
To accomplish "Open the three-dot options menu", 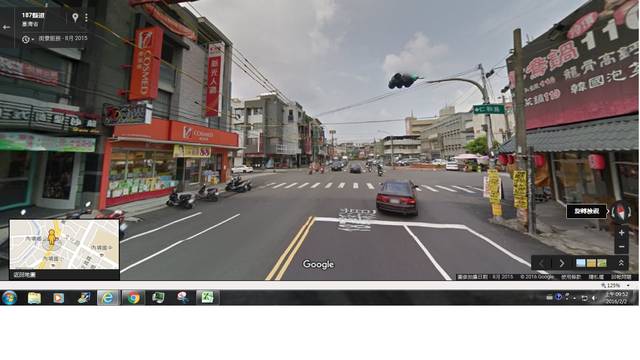I will click(86, 18).
